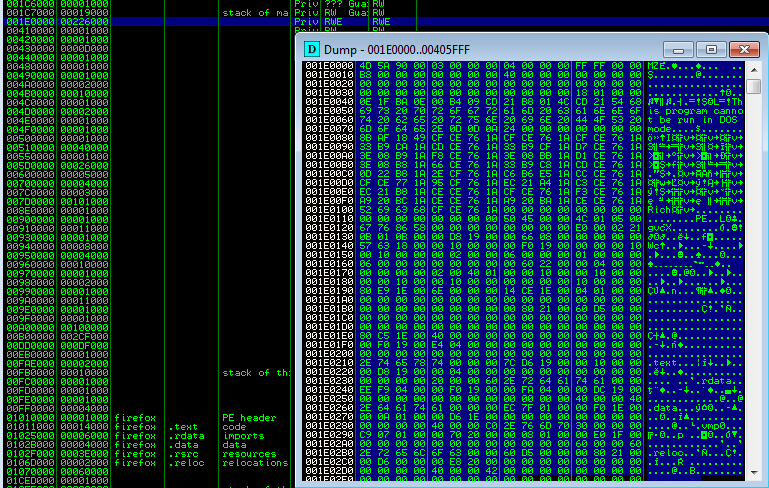This screenshot has height=488, width=769.
Task: Click size value 002CF000 in memory map
Action: click(84, 336)
